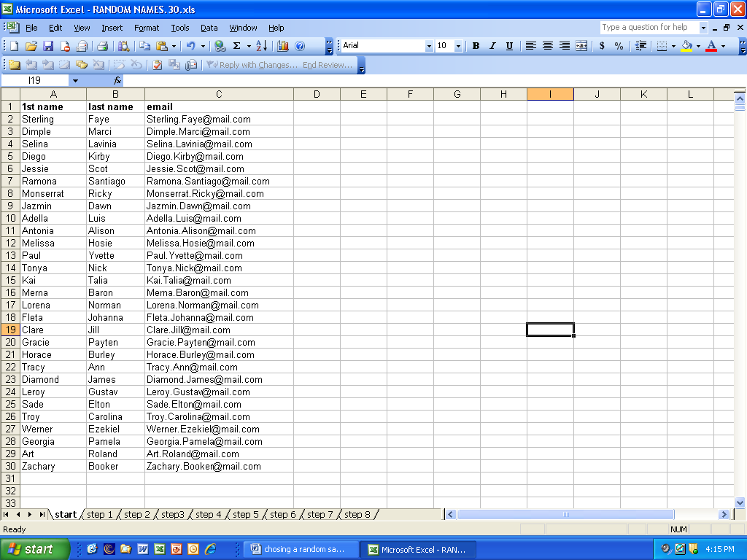Open the Windows start button
747x560 pixels.
[x=34, y=549]
